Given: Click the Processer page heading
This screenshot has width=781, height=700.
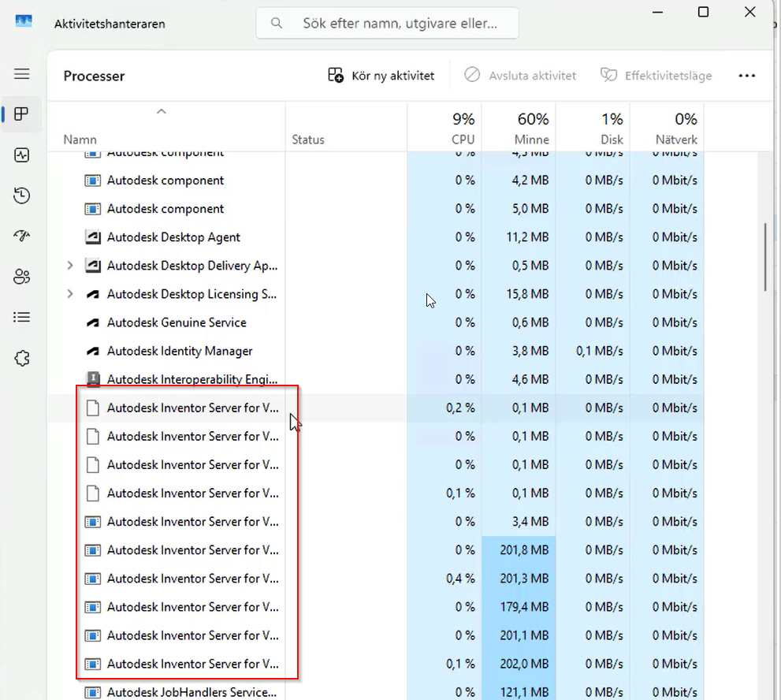Looking at the screenshot, I should (94, 76).
